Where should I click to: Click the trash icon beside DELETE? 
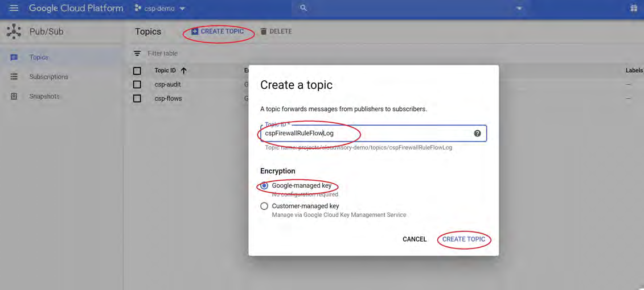pyautogui.click(x=264, y=32)
